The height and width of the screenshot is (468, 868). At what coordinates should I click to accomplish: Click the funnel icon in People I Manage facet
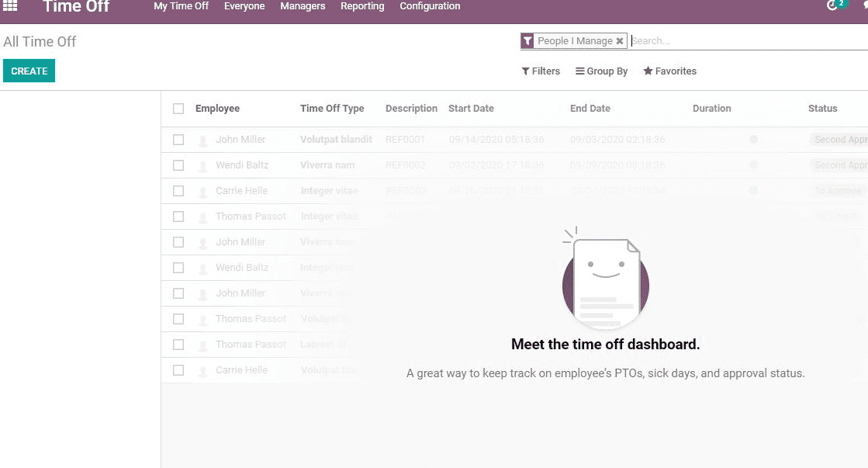(527, 41)
